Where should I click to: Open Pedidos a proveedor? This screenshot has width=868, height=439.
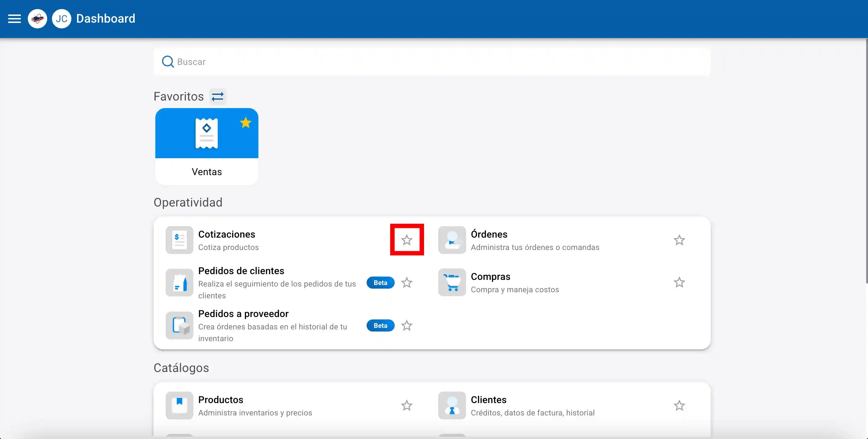[243, 314]
